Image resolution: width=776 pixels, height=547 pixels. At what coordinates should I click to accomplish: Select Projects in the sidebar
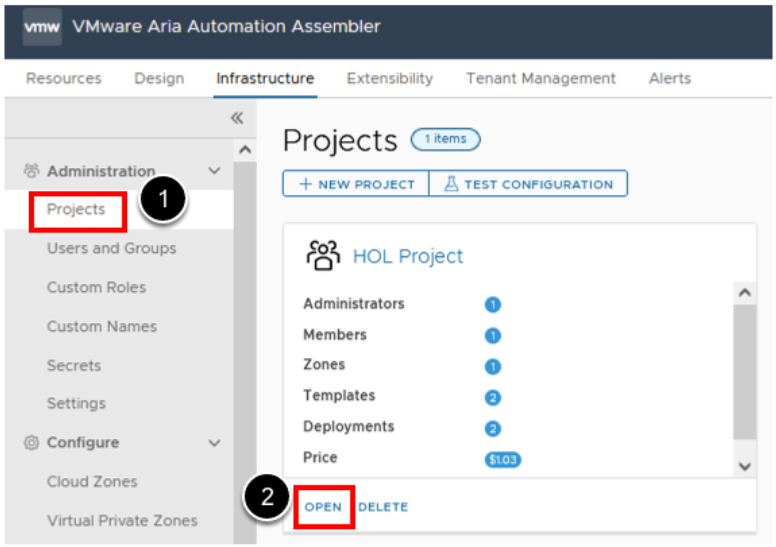coord(76,209)
